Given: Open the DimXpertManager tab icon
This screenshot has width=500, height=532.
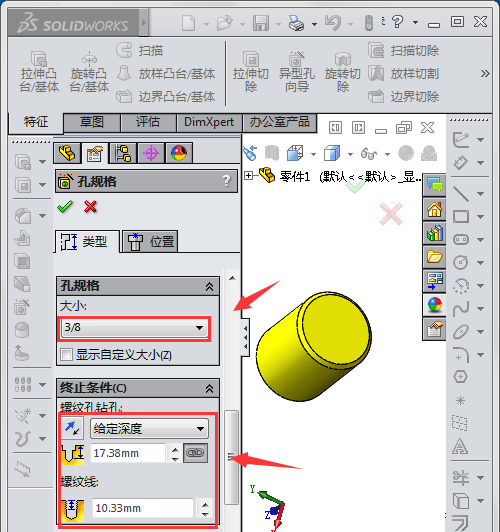Looking at the screenshot, I should (151, 153).
